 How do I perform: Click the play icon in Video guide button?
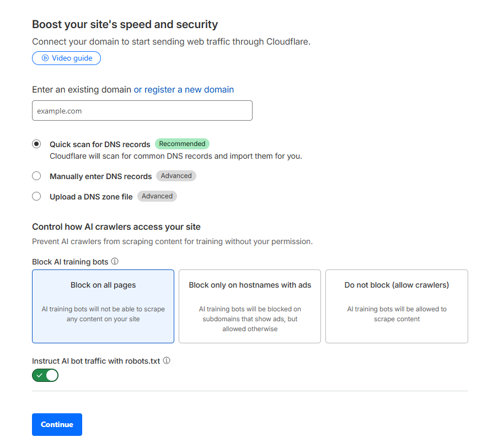click(45, 58)
